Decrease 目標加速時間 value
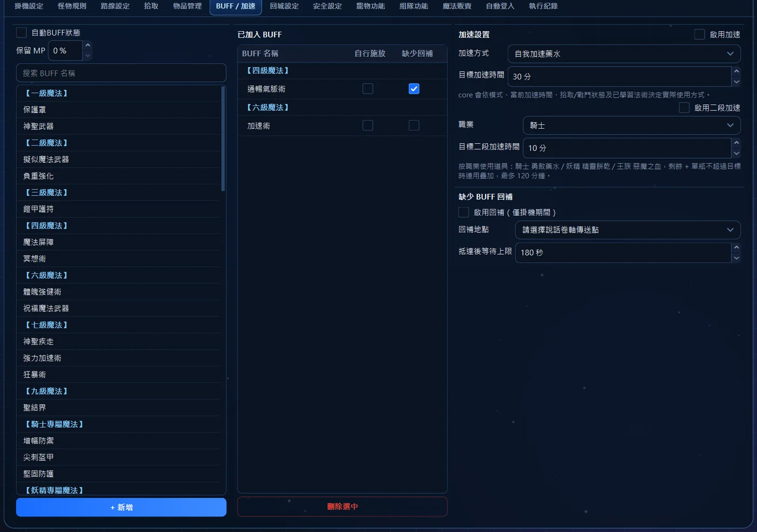Screen dimensions: 757x532 pyautogui.click(x=736, y=82)
